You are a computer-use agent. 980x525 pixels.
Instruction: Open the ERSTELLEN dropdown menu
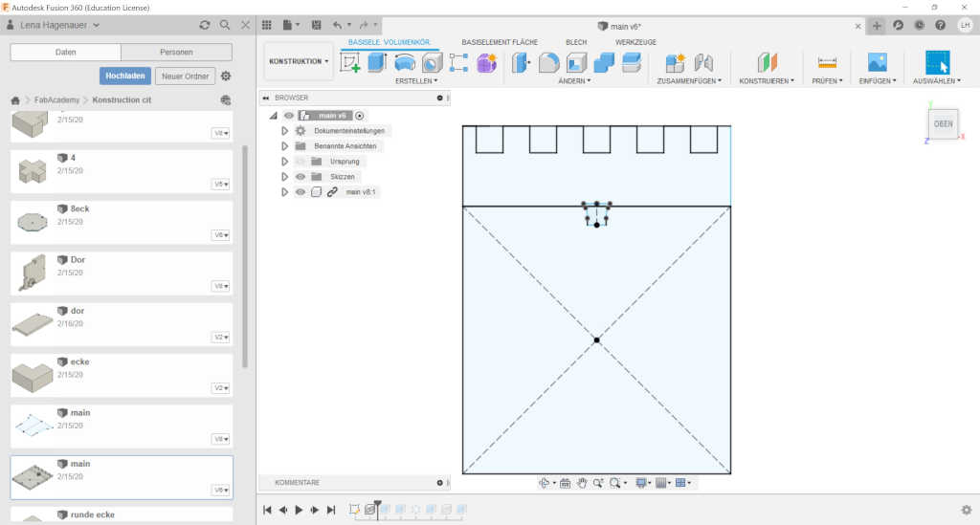(416, 80)
